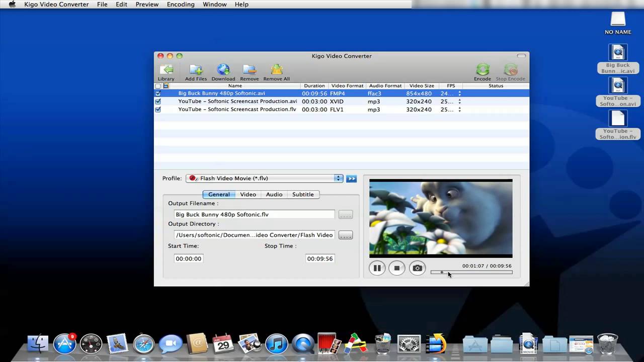
Task: Open Address Book from the Dock
Action: (x=197, y=344)
